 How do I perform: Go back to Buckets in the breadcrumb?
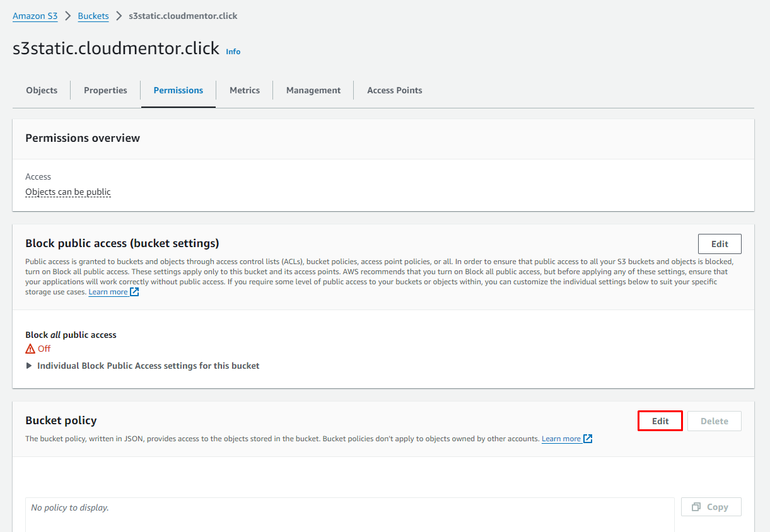tap(93, 16)
